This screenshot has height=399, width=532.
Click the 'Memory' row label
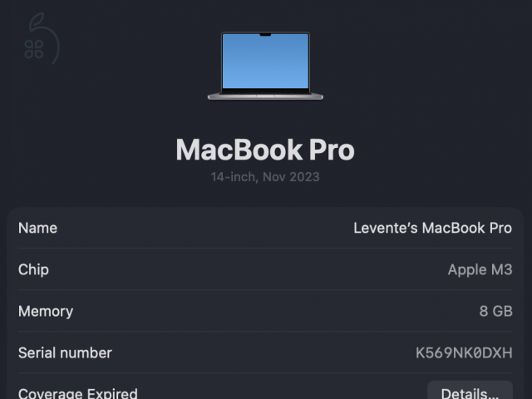(x=46, y=312)
